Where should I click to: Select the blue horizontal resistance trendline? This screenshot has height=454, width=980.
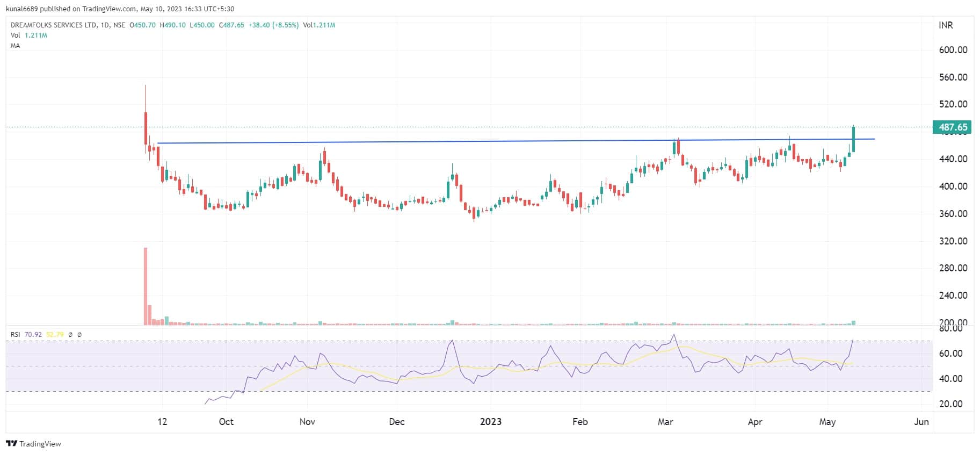pyautogui.click(x=516, y=141)
